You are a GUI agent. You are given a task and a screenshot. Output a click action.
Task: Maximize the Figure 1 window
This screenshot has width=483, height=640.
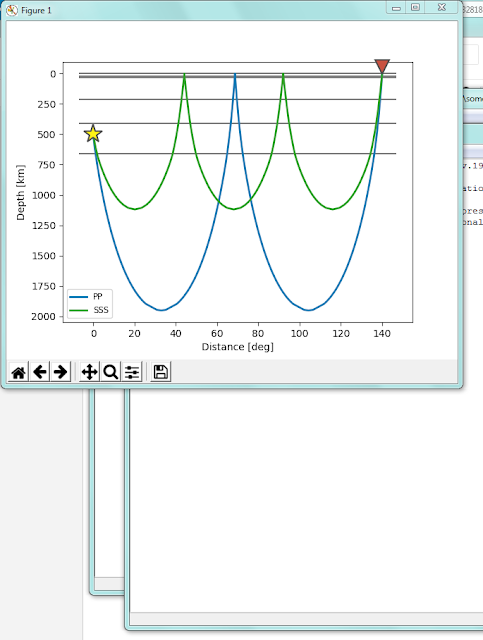[x=415, y=7]
